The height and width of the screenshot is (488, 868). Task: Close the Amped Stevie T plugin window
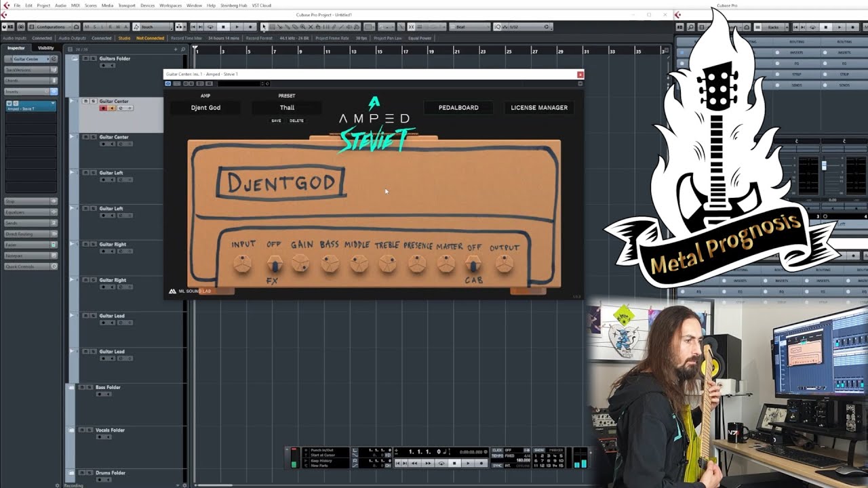click(x=580, y=74)
